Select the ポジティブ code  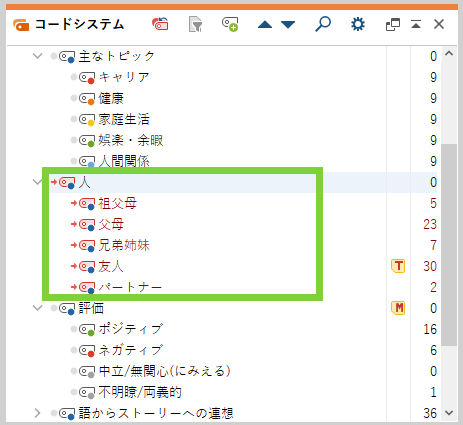131,329
